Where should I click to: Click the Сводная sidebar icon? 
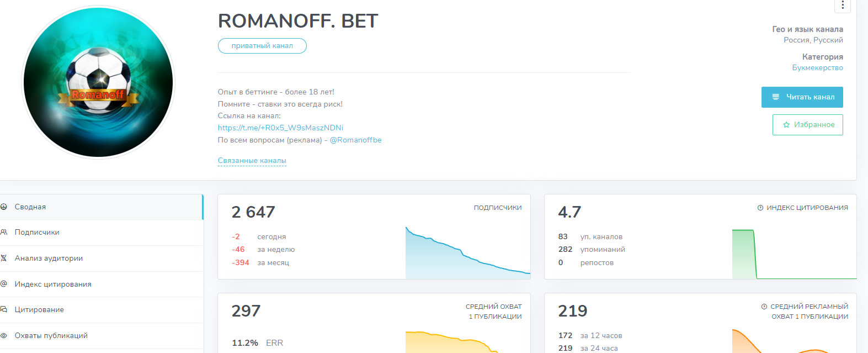coord(4,207)
